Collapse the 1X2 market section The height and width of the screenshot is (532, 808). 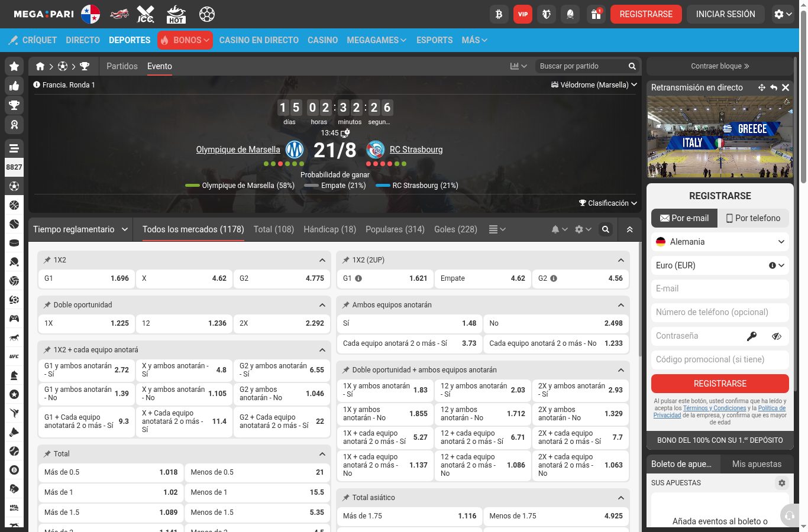(x=322, y=260)
